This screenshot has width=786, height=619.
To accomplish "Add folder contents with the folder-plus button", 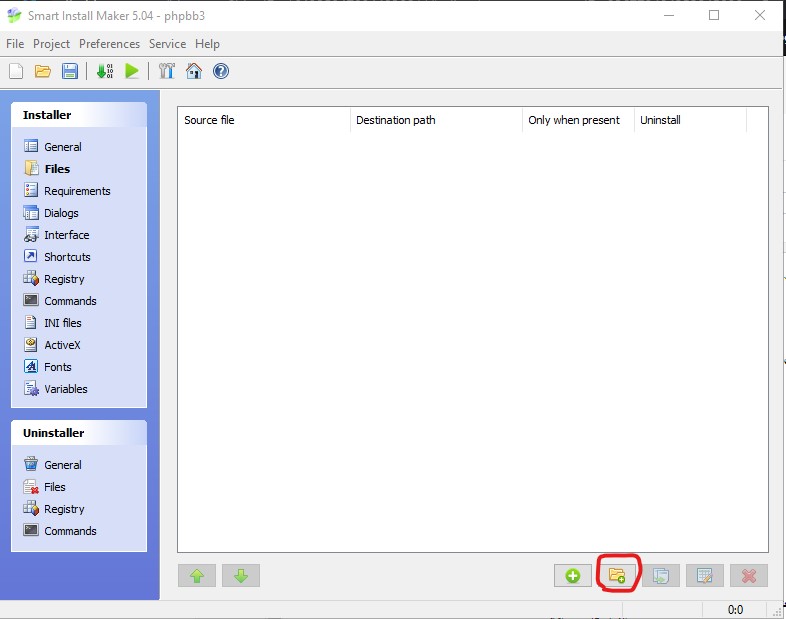I will click(617, 575).
